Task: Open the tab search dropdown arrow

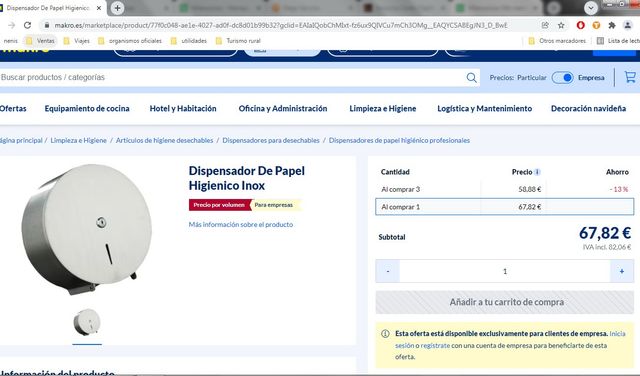Action: coord(591,8)
